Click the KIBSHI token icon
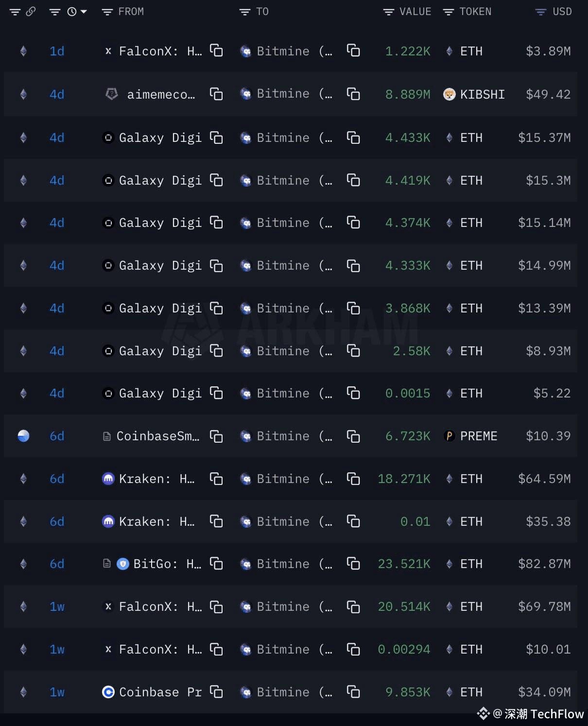Image resolution: width=588 pixels, height=726 pixels. [x=450, y=94]
